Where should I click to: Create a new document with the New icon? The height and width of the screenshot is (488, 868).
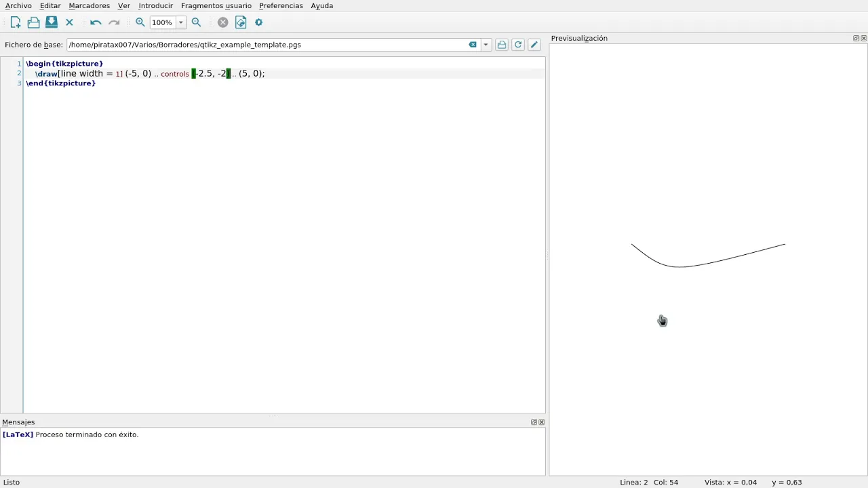point(15,22)
